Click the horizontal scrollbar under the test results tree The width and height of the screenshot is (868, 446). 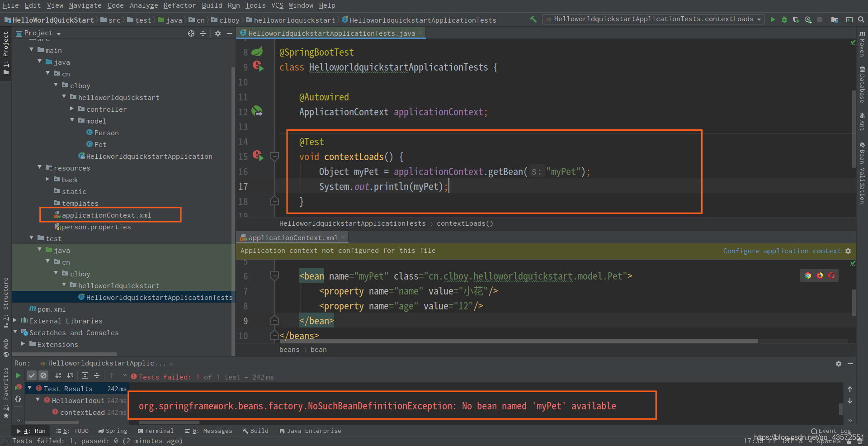tap(52, 422)
